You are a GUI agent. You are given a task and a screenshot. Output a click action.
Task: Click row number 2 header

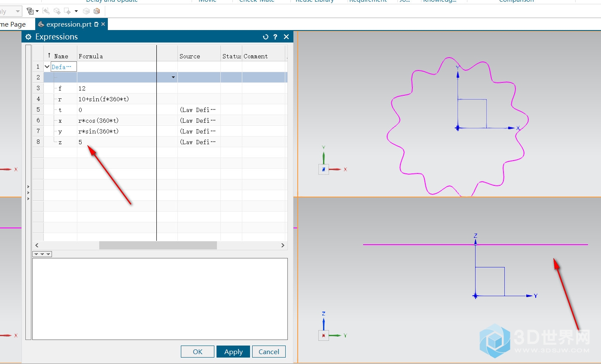pyautogui.click(x=38, y=77)
